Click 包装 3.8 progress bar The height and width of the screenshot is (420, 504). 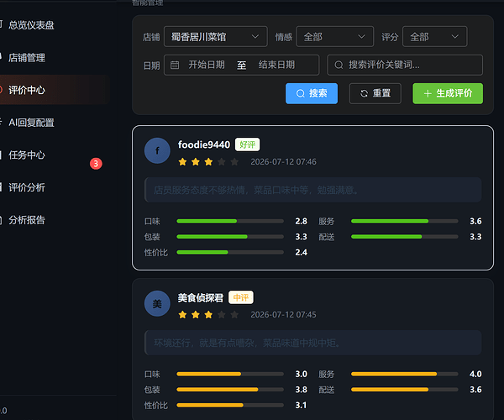point(230,390)
